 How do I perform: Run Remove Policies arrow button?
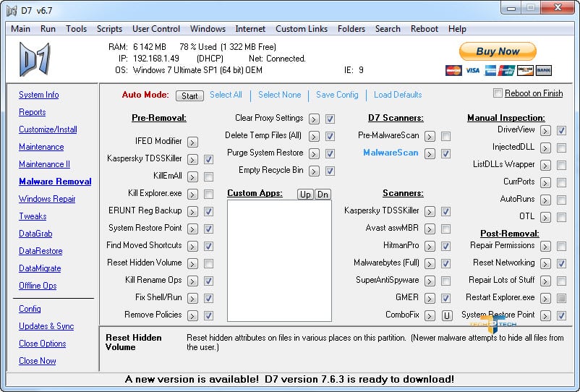(x=192, y=316)
